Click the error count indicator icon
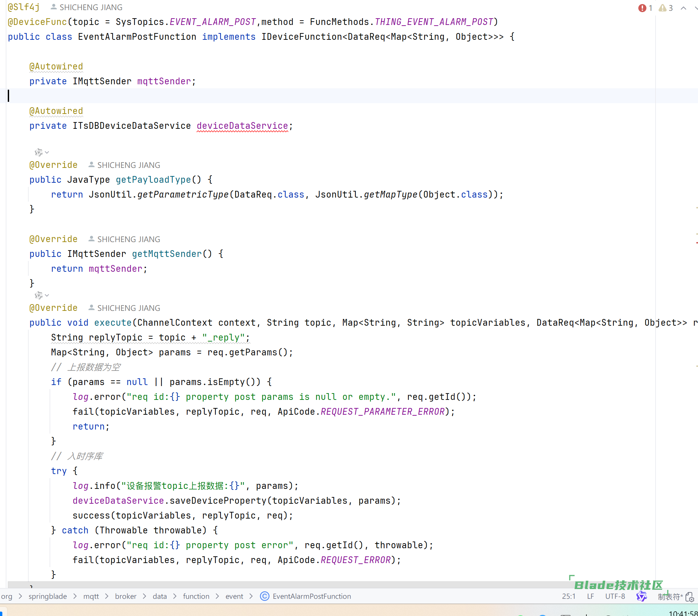This screenshot has width=698, height=616. pyautogui.click(x=642, y=8)
